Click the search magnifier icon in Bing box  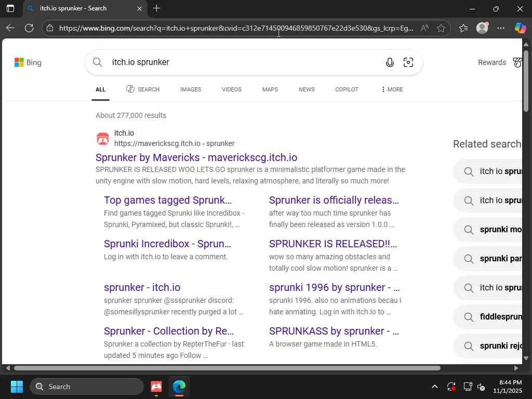97,62
